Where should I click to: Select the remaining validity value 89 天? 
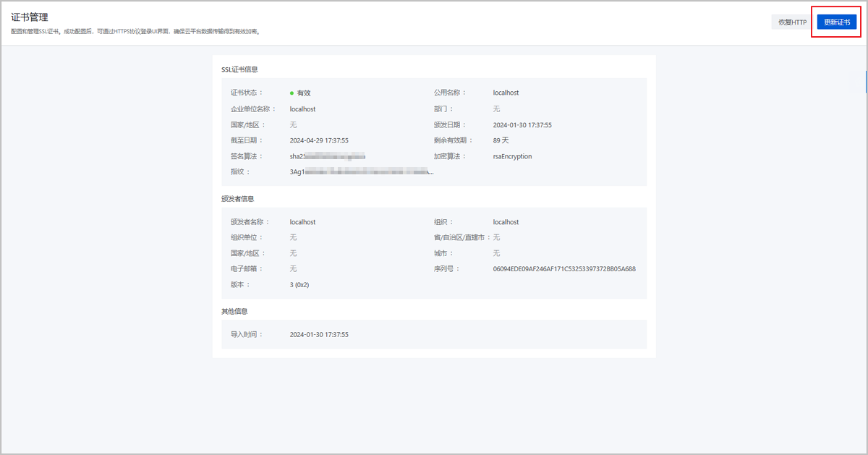click(x=501, y=140)
